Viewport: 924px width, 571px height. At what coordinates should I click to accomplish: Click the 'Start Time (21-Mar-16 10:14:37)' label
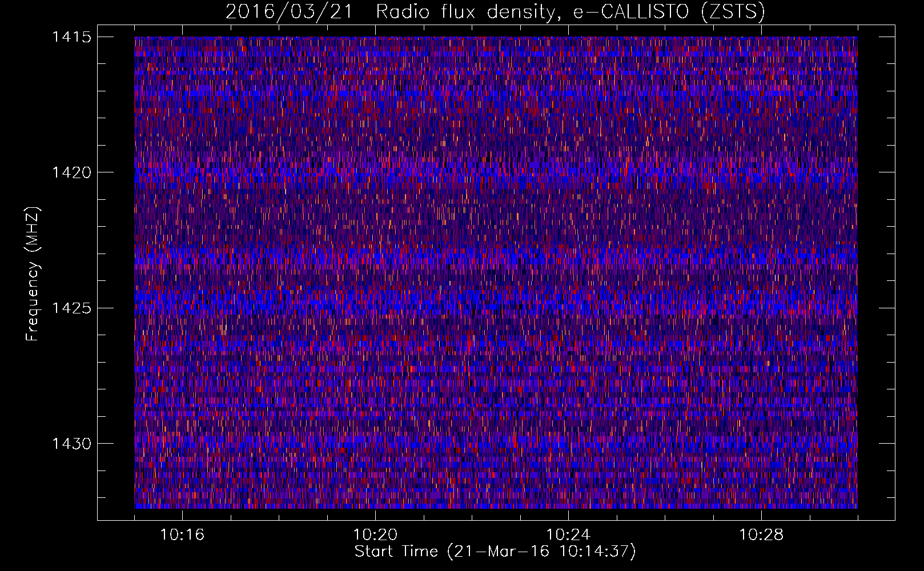495,552
